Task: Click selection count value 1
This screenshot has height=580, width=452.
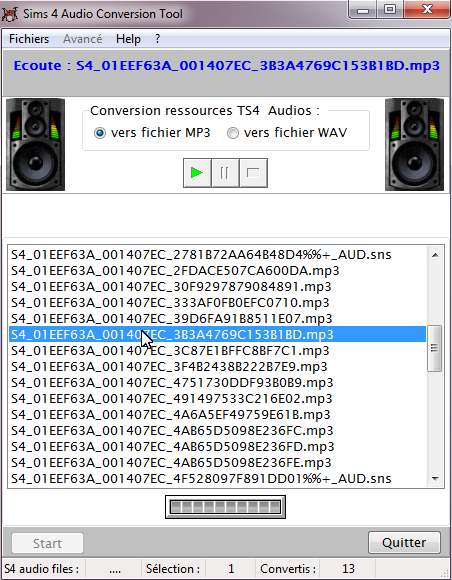Action: click(231, 569)
